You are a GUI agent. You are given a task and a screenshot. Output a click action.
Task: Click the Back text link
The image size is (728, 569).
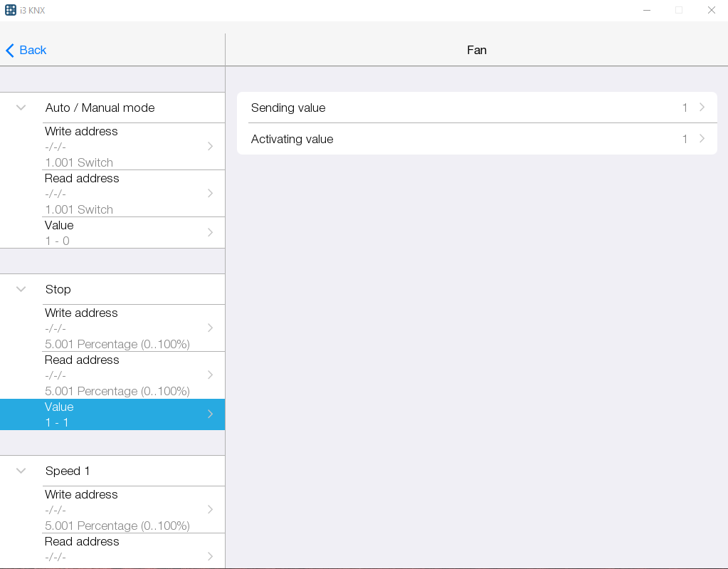coord(33,51)
